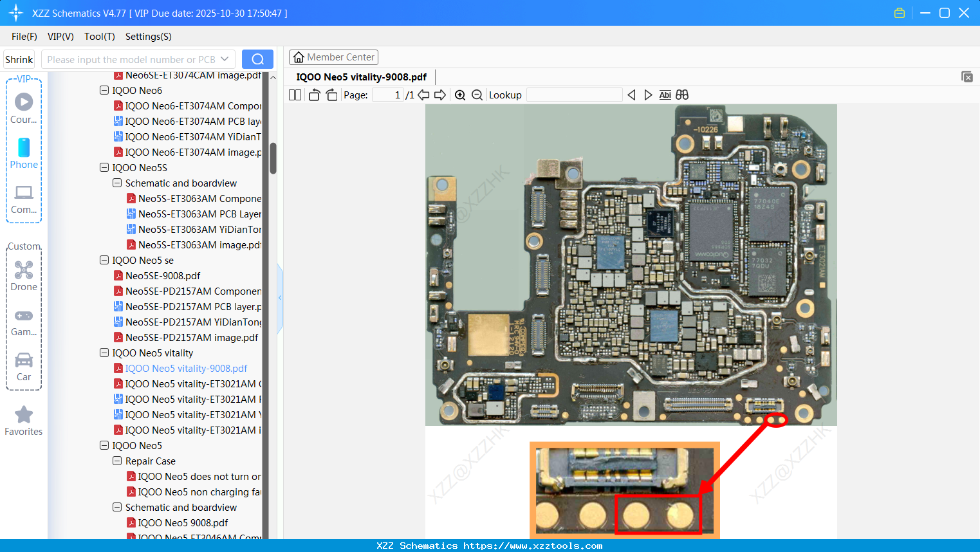The height and width of the screenshot is (552, 980).
Task: Select the Drone category
Action: (24, 276)
